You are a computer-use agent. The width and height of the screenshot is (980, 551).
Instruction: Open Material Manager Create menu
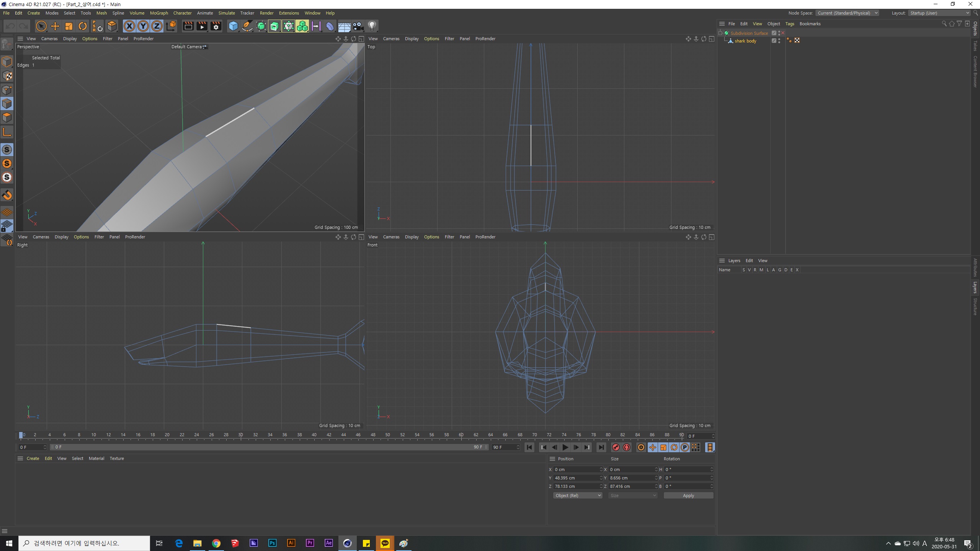33,458
